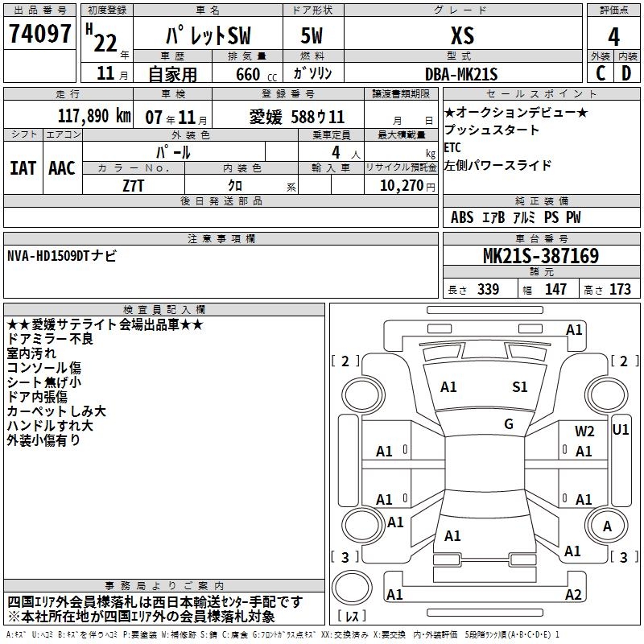644x644 pixels.
Task: Select the ドア内張傷 note
Action: 37,397
